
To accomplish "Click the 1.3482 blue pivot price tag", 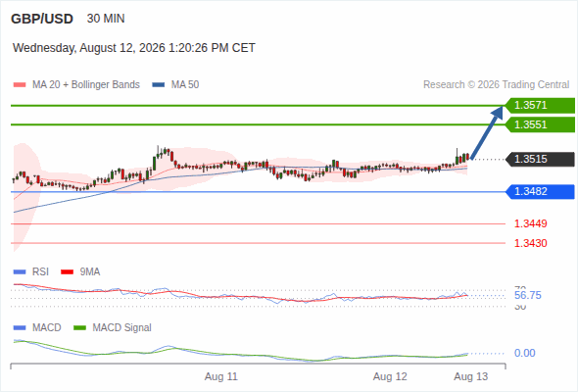I will (540, 192).
